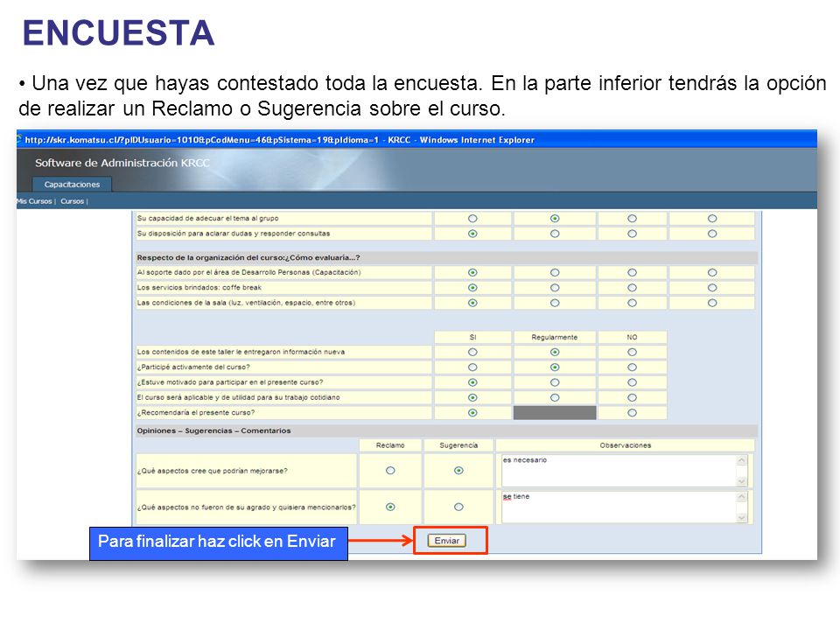Screen dimensions: 840x630
Task: Select SI for '¿Recomendaría el presente curso?'
Action: pyautogui.click(x=472, y=412)
